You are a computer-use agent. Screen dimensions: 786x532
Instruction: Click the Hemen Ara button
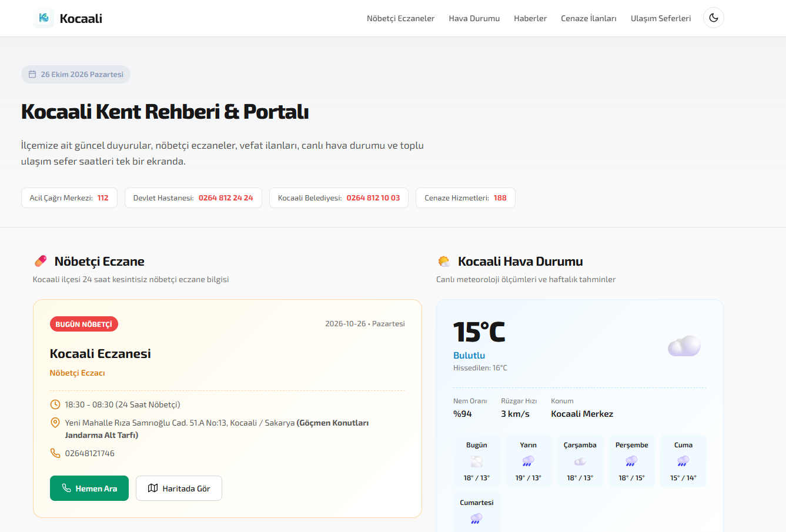coord(89,488)
